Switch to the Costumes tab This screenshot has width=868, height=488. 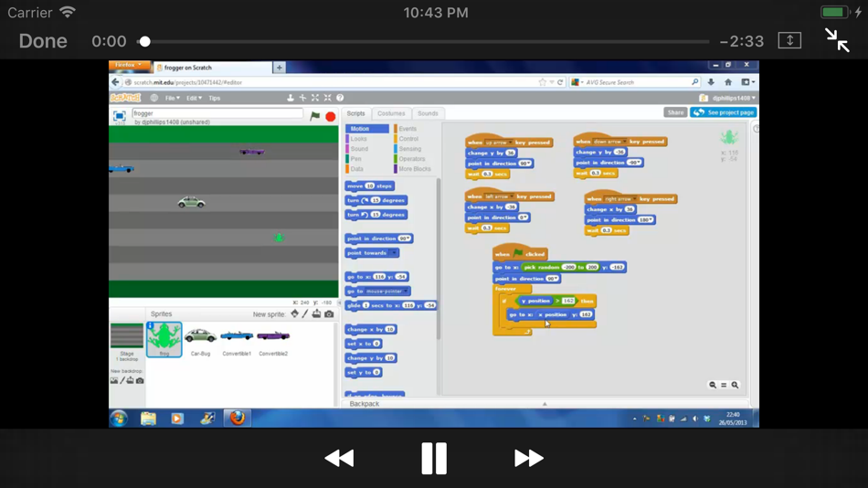(391, 113)
